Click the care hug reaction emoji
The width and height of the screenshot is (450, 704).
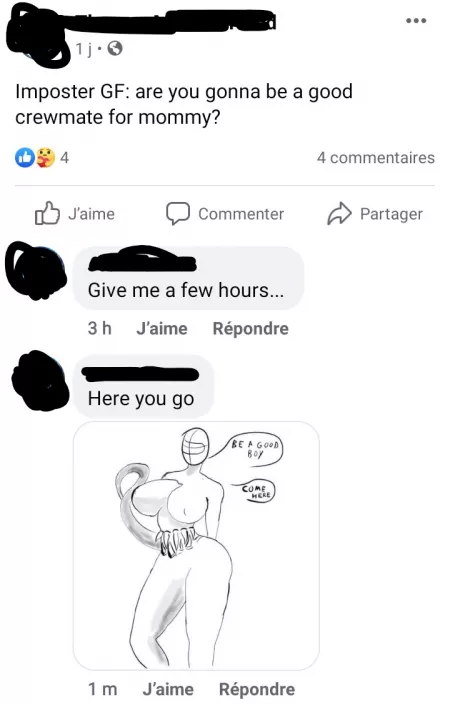[x=44, y=158]
